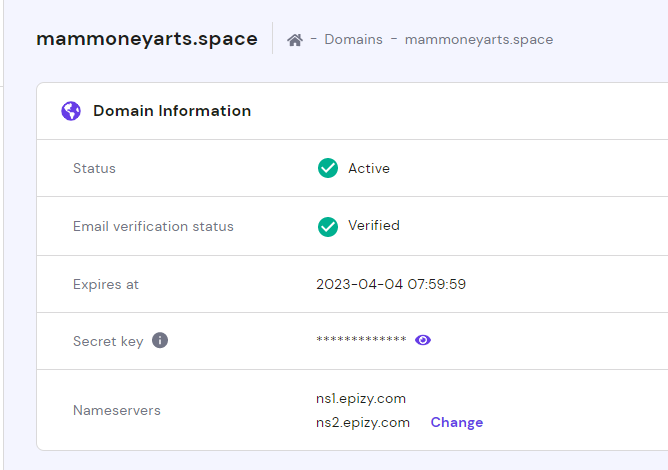
Task: Click the ns1.epizy.com nameserver entry
Action: coord(361,398)
